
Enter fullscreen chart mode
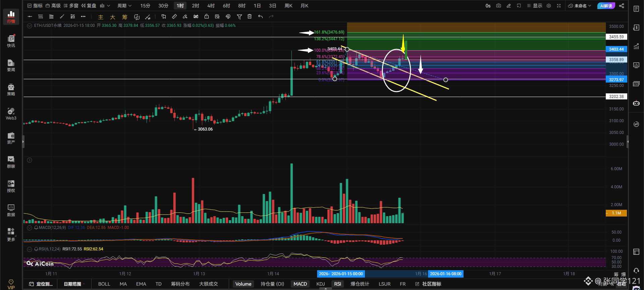coord(559,6)
